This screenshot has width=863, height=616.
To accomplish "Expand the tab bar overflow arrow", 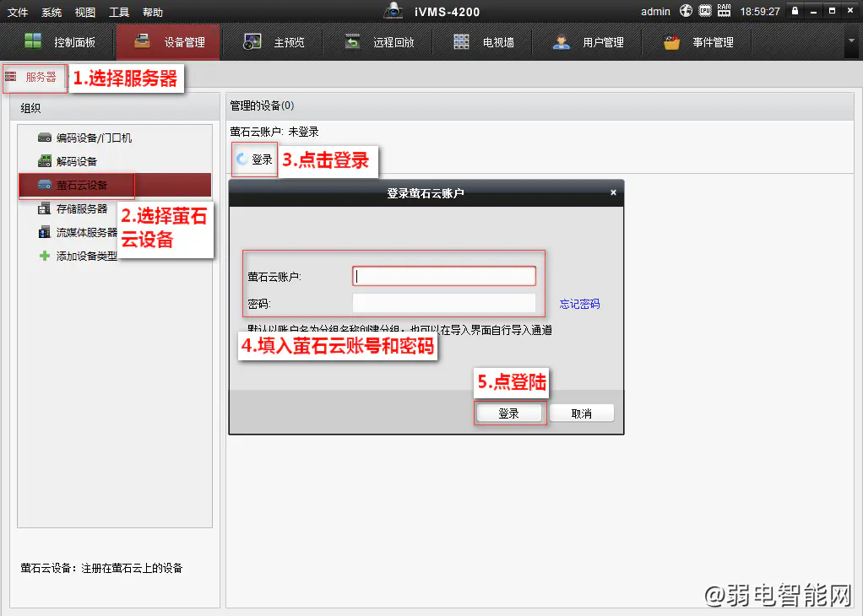I will tap(851, 41).
